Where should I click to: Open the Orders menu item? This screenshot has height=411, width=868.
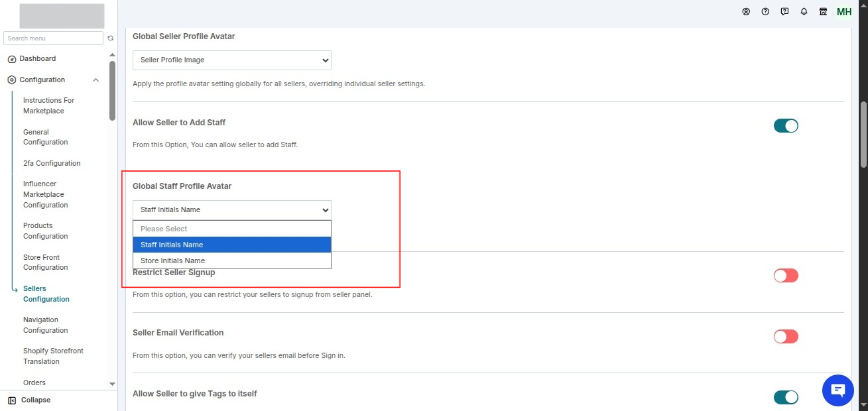point(34,382)
